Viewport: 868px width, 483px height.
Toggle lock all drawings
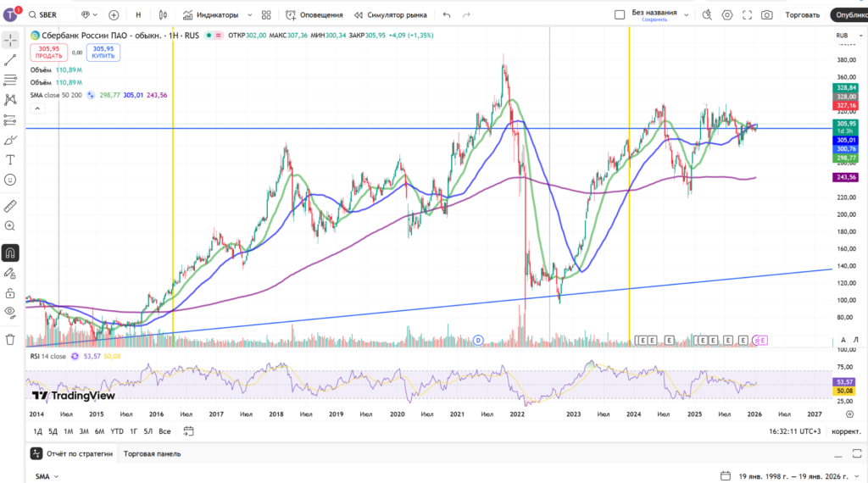click(x=10, y=293)
